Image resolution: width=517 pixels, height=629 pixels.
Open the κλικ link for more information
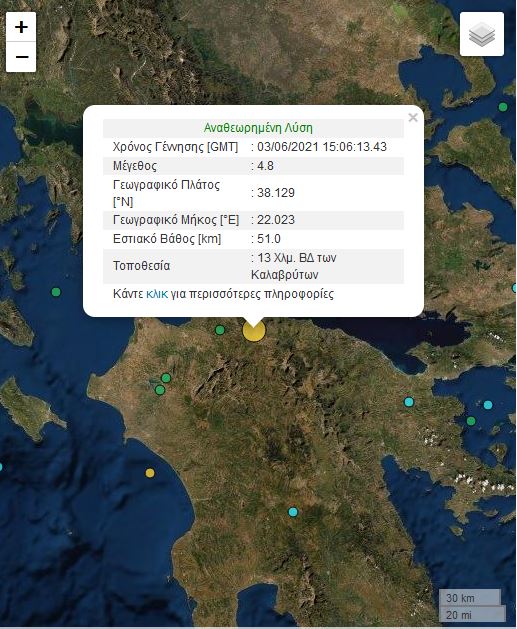(157, 294)
